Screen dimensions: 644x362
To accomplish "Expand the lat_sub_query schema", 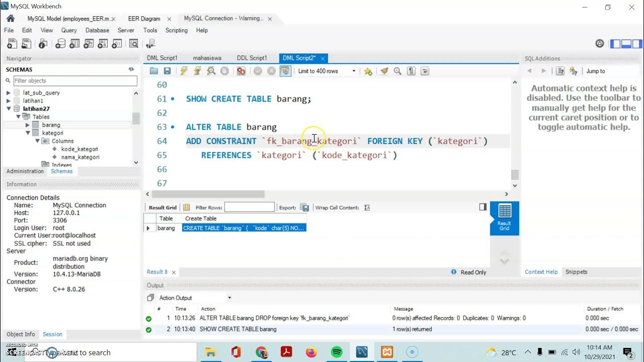I will coord(9,93).
